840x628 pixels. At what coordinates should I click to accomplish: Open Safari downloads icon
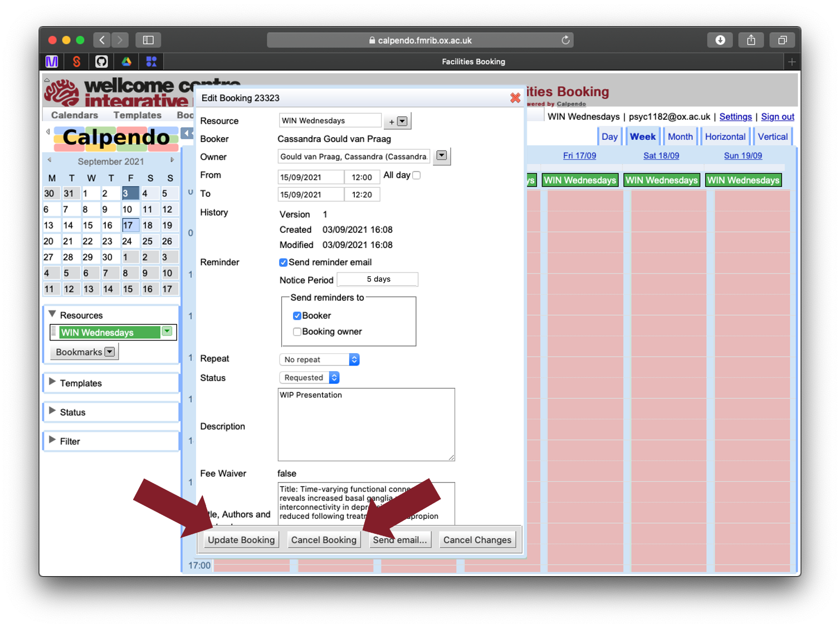(x=720, y=40)
